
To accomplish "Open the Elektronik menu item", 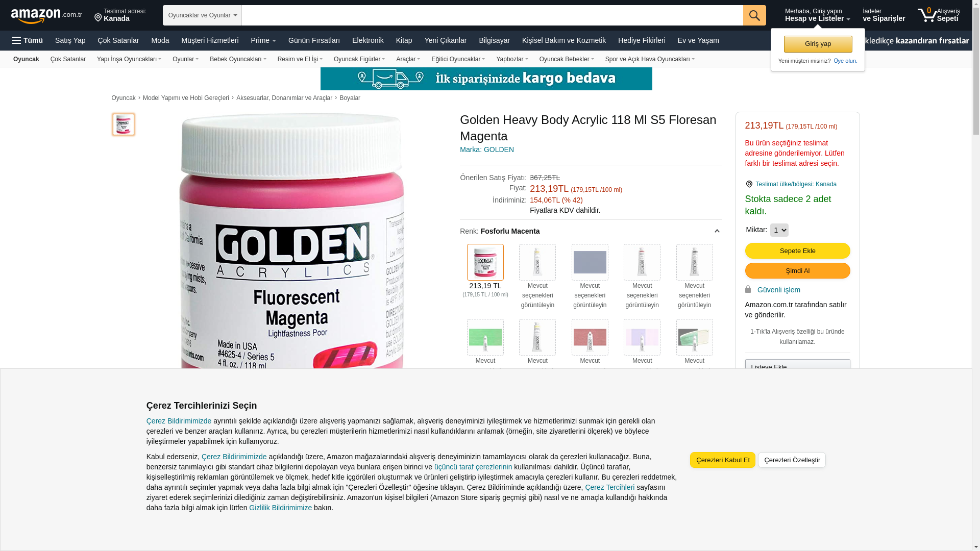I will (x=367, y=40).
